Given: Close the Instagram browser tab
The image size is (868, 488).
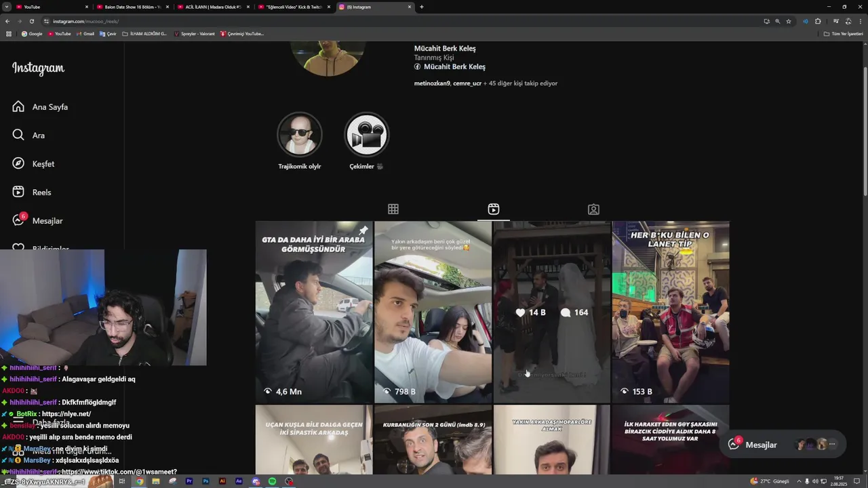Looking at the screenshot, I should click(410, 7).
